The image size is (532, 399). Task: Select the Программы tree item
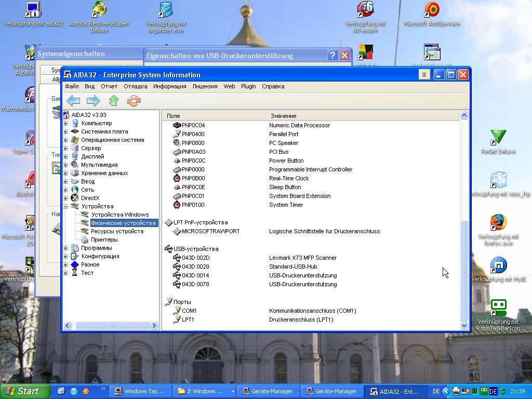[96, 248]
